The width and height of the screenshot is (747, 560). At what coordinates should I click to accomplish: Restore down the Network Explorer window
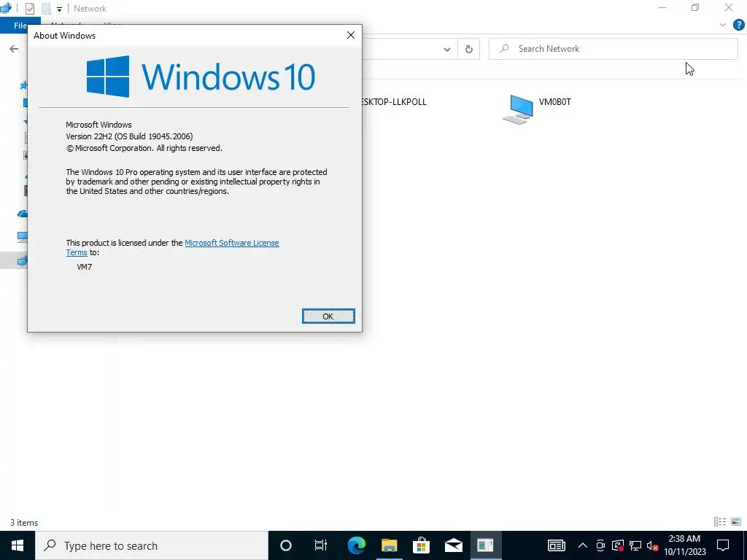695,7
